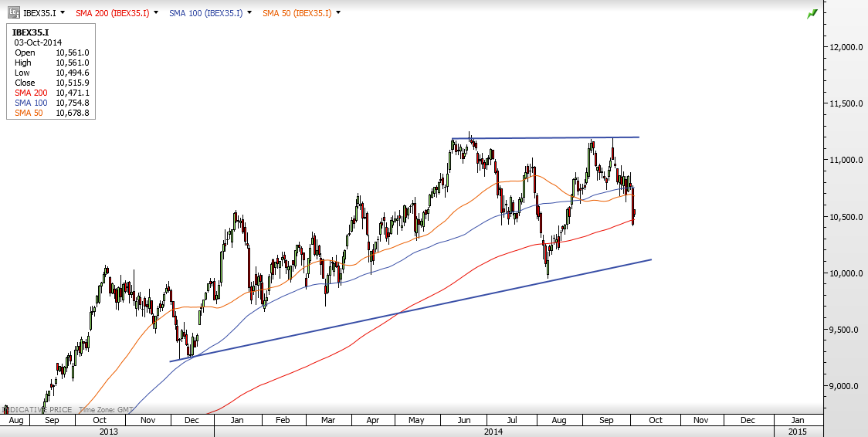Click the Apr month label on time axis
This screenshot has height=437, width=868.
pos(373,421)
